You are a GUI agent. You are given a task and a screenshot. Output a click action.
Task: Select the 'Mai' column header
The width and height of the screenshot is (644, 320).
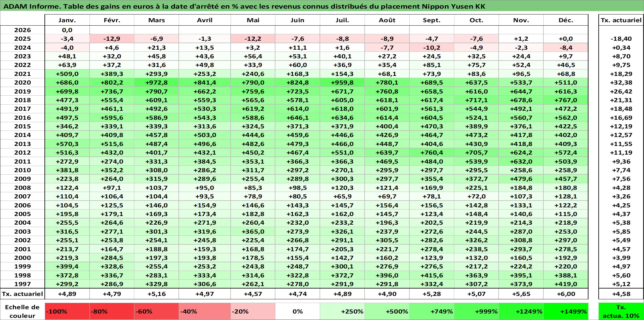tap(253, 20)
